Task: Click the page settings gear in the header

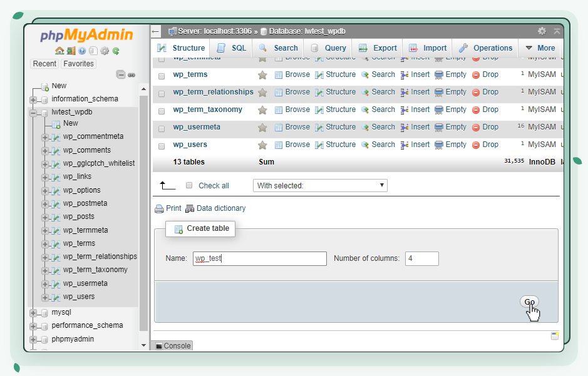Action: tap(542, 31)
